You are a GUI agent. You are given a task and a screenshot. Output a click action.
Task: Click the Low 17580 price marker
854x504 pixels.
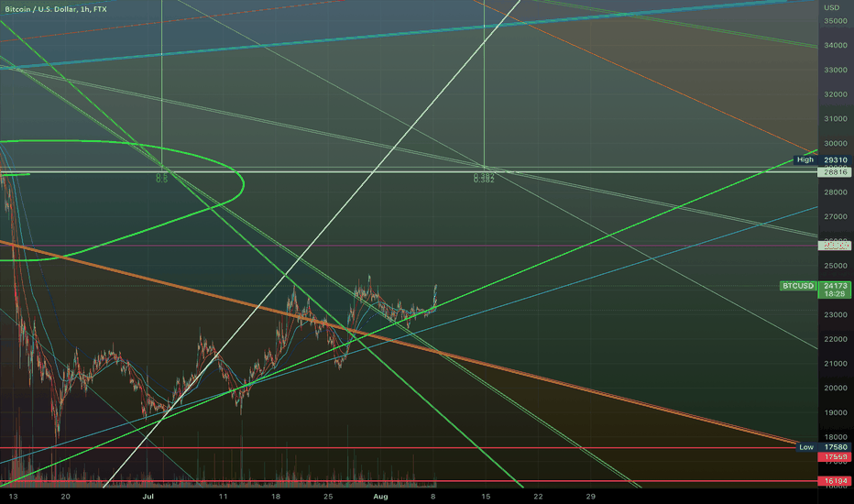(823, 447)
